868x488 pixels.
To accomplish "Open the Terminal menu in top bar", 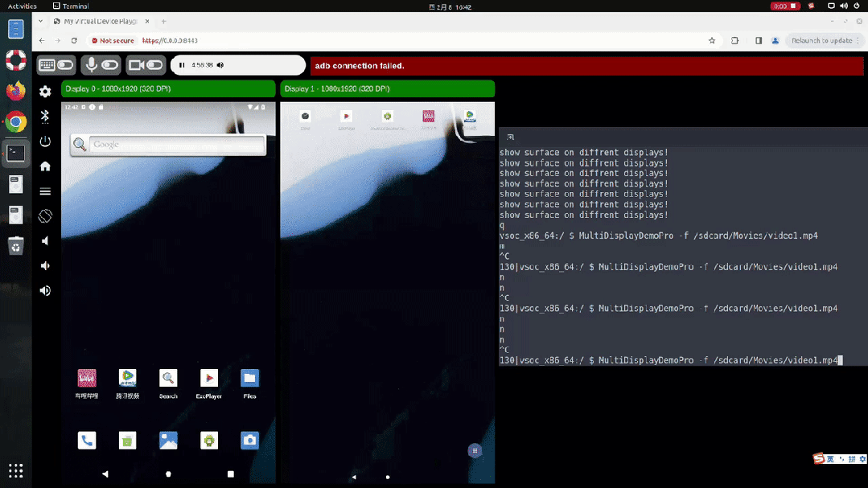I will 71,6.
